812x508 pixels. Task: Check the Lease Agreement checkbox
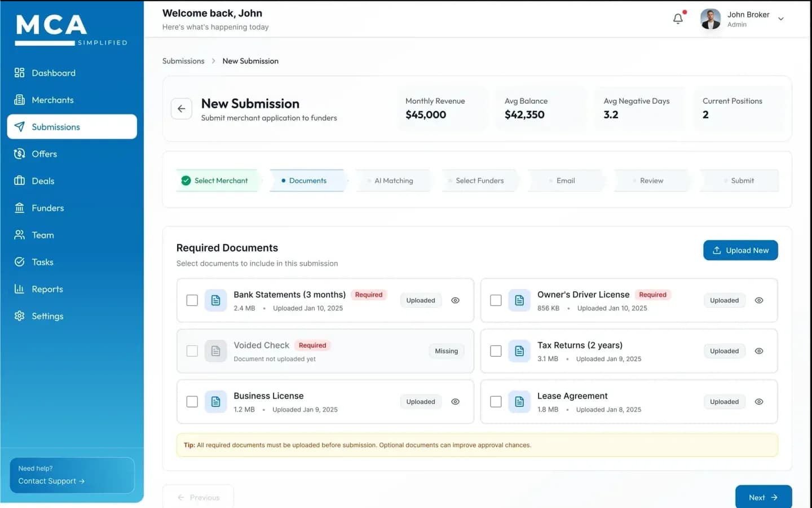point(496,402)
